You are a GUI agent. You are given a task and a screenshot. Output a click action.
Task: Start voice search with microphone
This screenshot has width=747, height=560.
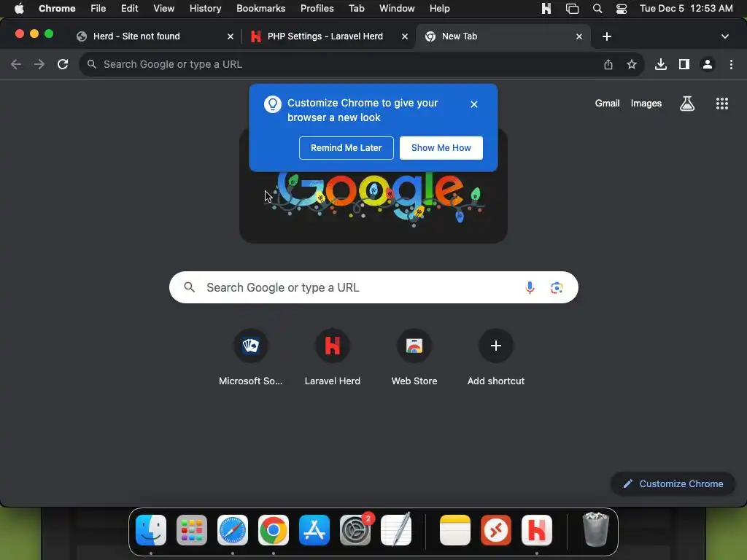[x=530, y=287]
